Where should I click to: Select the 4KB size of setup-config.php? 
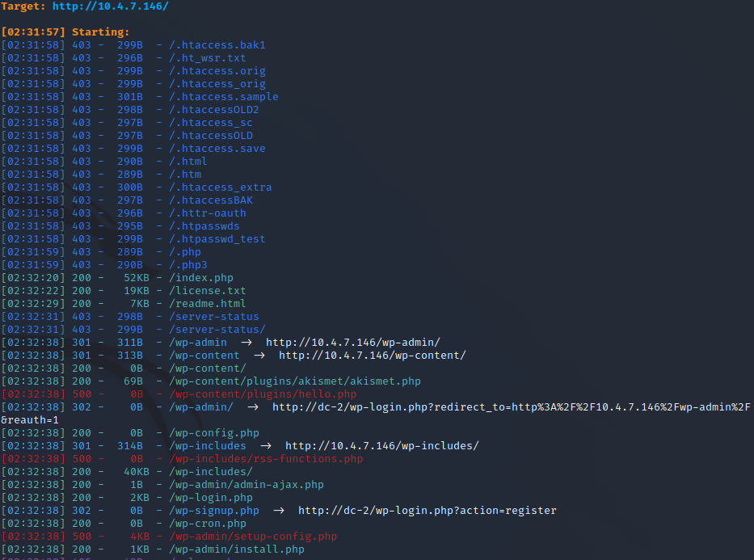pyautogui.click(x=140, y=537)
